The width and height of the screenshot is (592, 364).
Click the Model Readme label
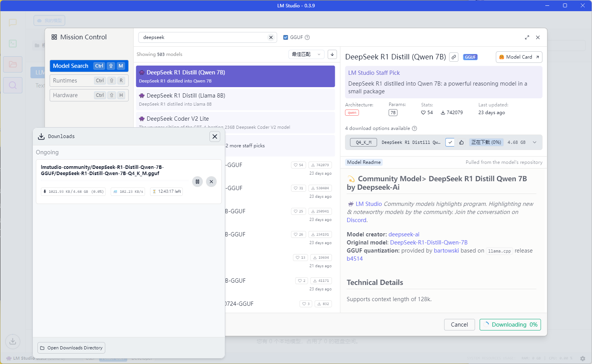point(364,162)
